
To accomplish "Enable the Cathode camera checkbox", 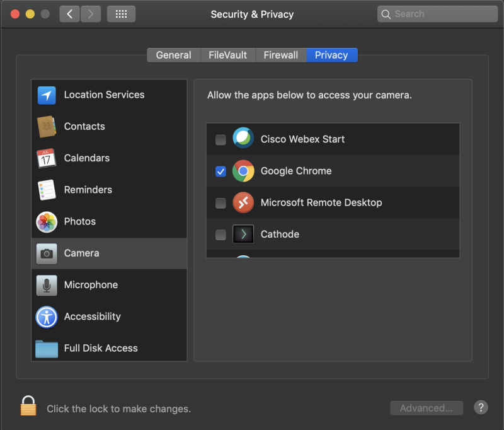I will [220, 235].
